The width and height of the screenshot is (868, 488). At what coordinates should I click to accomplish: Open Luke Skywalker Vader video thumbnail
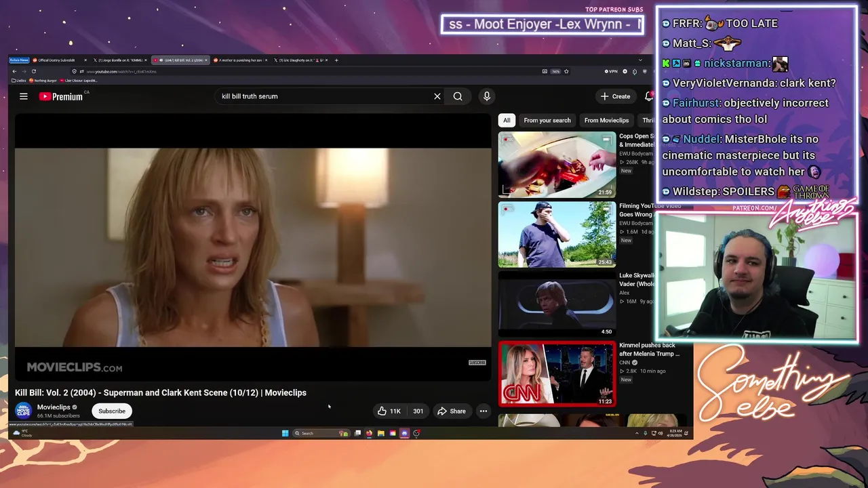tap(557, 304)
